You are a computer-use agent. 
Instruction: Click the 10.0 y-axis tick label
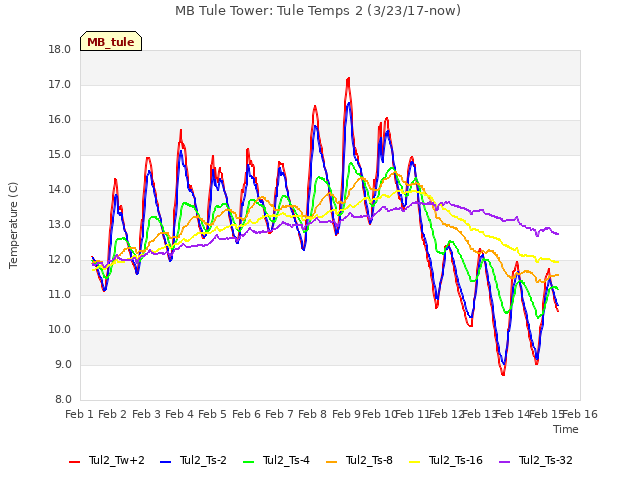coord(60,330)
